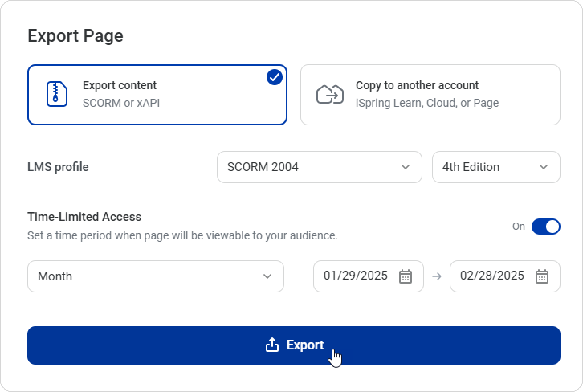Open the start date calendar picker icon
Image resolution: width=583 pixels, height=392 pixels.
tap(405, 276)
